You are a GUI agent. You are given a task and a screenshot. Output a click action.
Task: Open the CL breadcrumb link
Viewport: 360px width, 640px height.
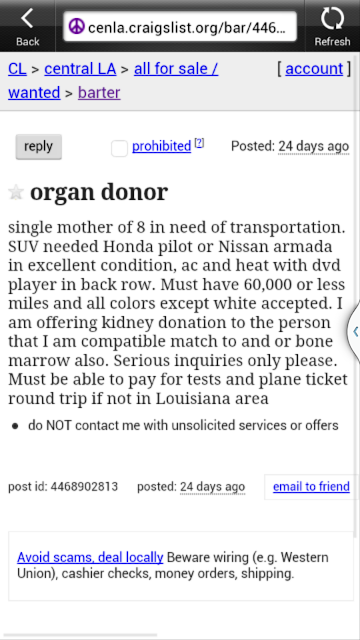[17, 69]
